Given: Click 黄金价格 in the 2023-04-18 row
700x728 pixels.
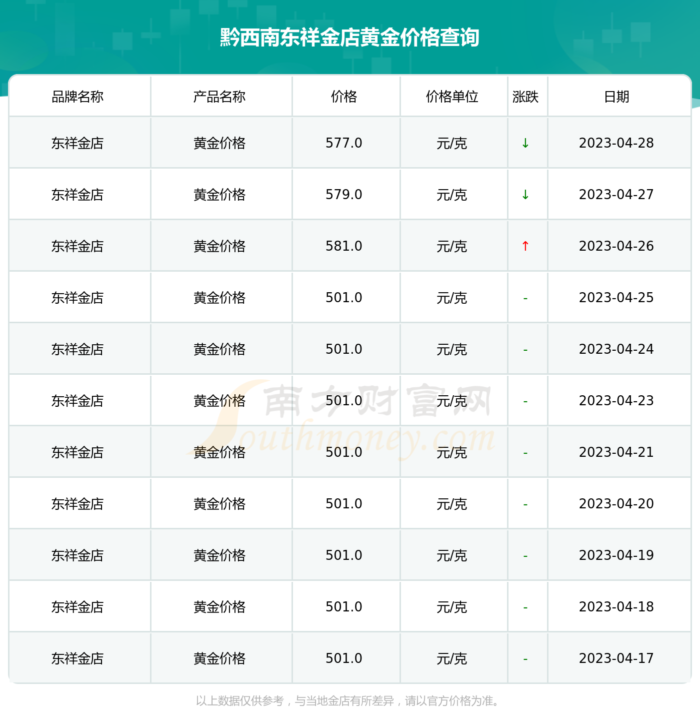Looking at the screenshot, I should [x=219, y=607].
